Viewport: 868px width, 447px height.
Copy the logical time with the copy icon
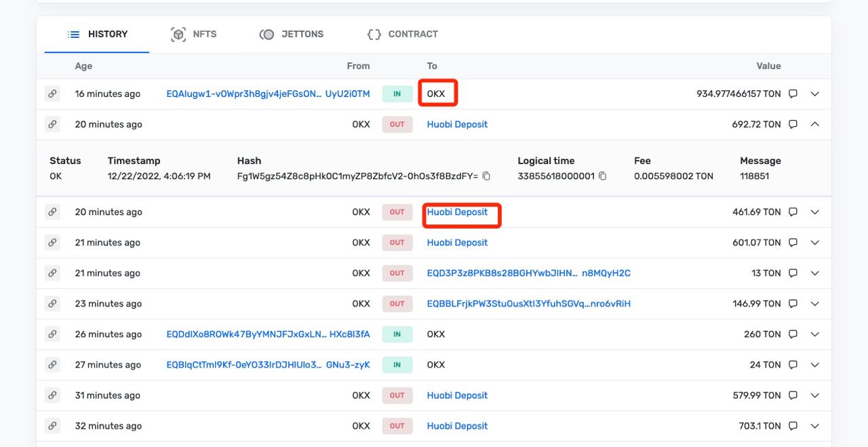click(602, 176)
